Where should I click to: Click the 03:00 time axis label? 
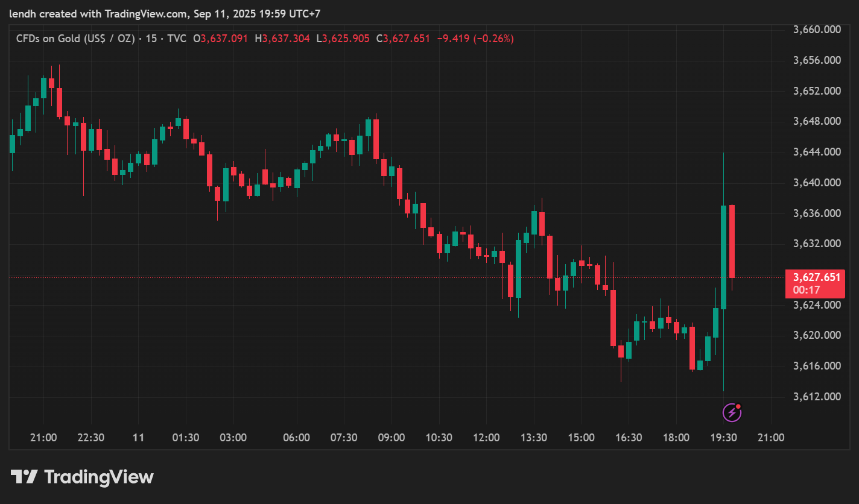(x=233, y=438)
